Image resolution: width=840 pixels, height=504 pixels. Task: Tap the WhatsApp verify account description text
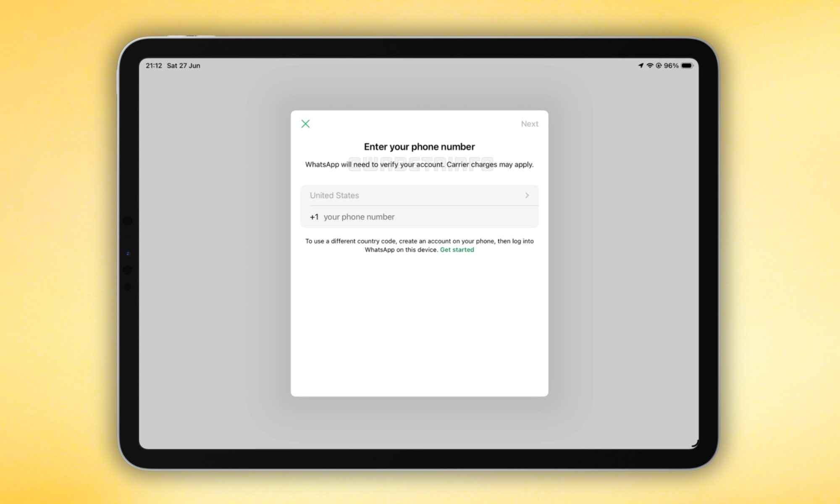(x=419, y=164)
